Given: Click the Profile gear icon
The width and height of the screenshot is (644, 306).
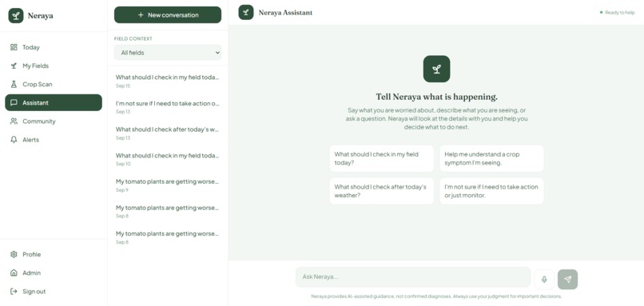Looking at the screenshot, I should pos(14,254).
